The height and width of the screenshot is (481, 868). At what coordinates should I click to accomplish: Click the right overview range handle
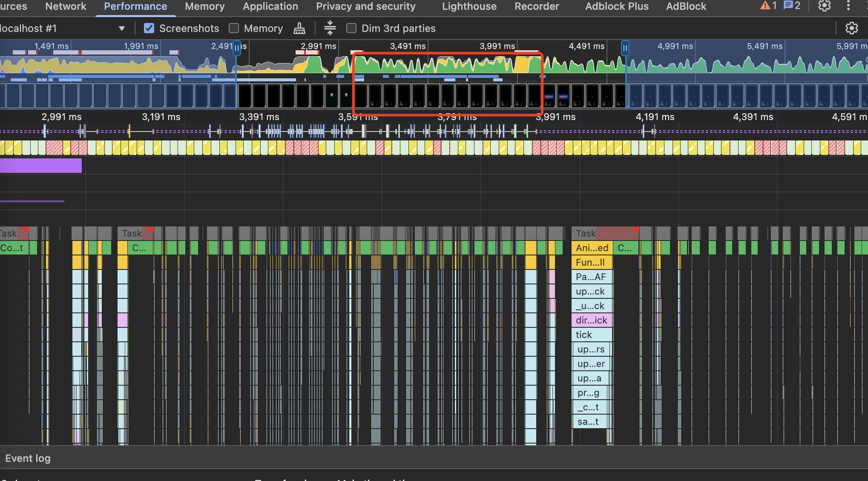tap(625, 48)
